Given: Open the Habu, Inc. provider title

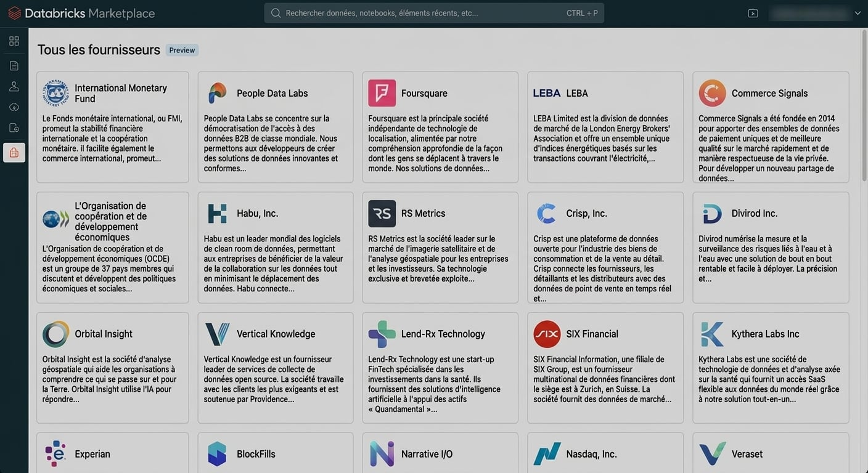Looking at the screenshot, I should [258, 214].
